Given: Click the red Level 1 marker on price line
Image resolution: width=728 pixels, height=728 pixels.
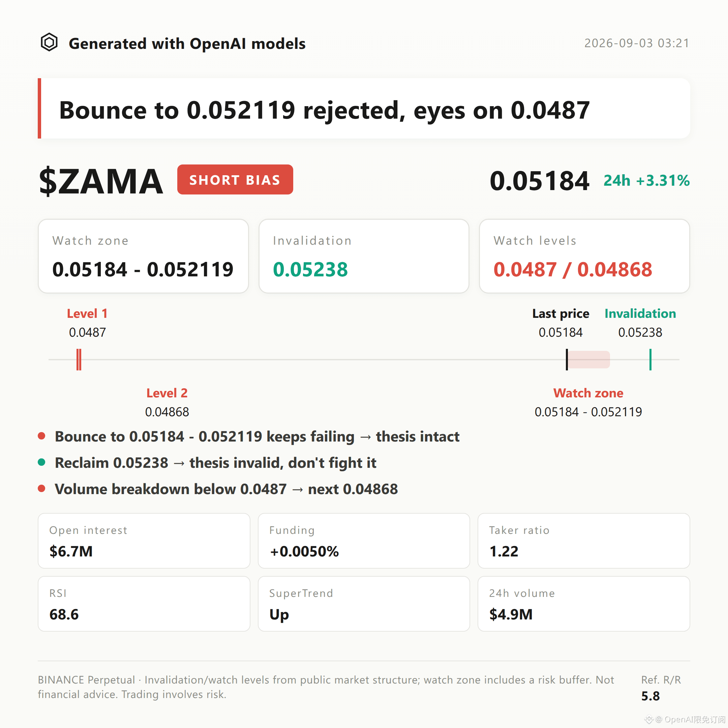Looking at the screenshot, I should coord(79,360).
